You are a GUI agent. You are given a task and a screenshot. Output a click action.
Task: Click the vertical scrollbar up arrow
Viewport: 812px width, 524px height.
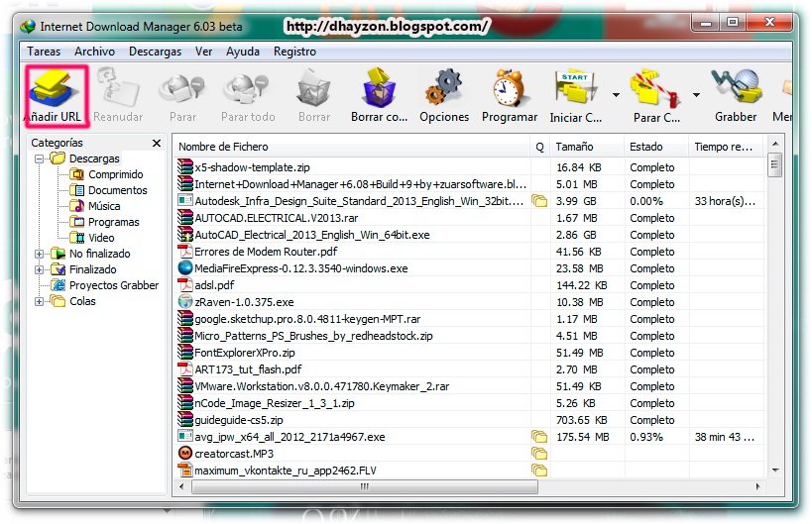[775, 144]
